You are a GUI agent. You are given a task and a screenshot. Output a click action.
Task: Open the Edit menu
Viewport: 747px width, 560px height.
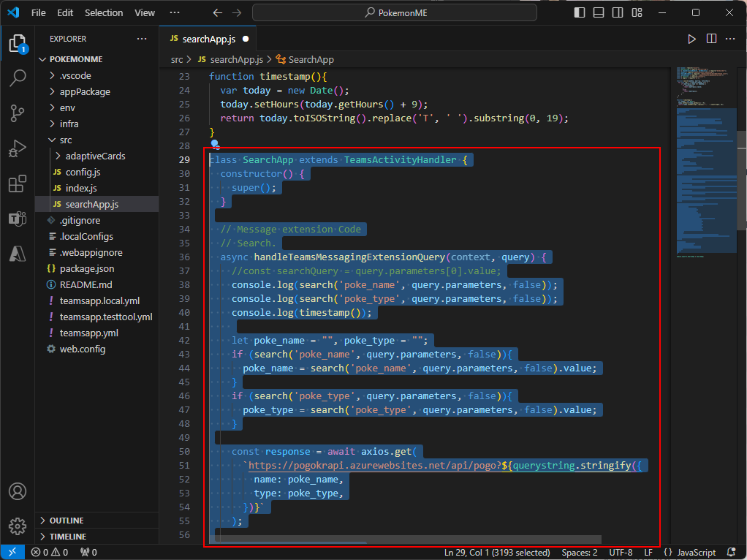pyautogui.click(x=65, y=13)
